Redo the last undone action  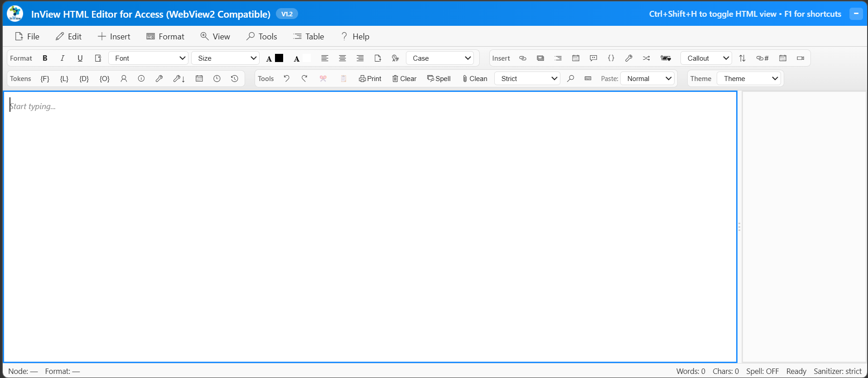coord(304,78)
